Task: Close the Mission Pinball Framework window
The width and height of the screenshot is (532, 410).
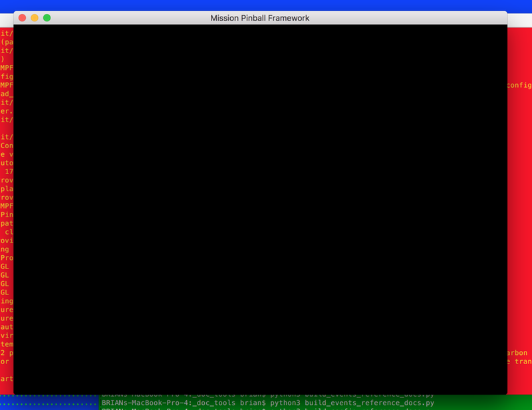Action: pos(22,18)
